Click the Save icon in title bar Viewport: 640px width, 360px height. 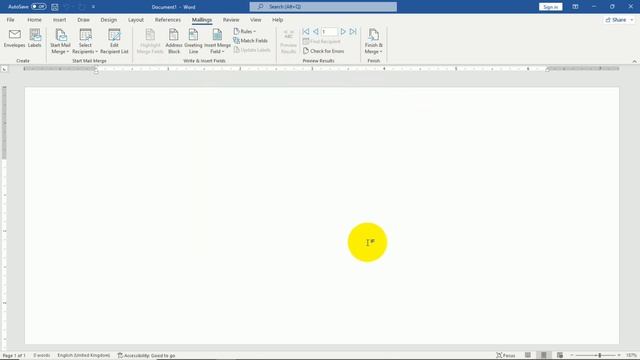(x=55, y=7)
